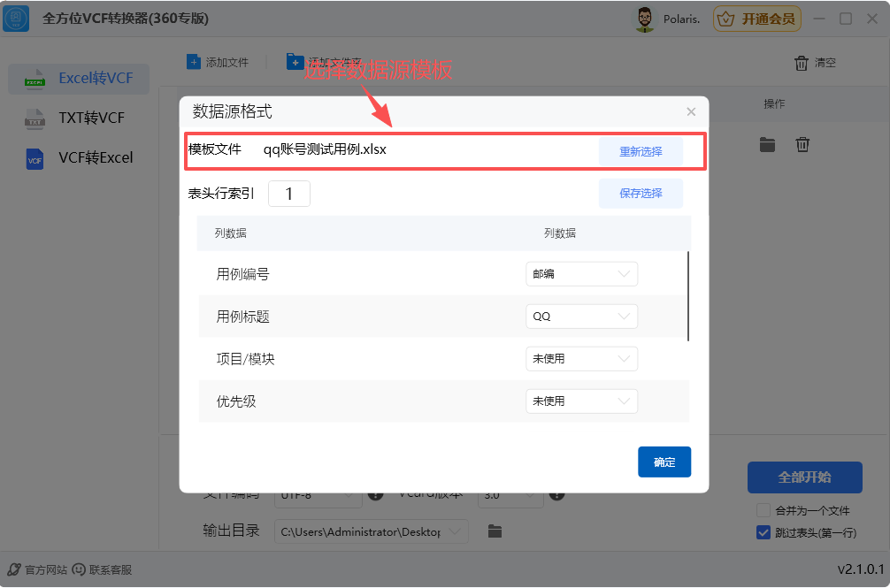Open the QQ dropdown for 用例标题
The height and width of the screenshot is (588, 890).
tap(581, 317)
